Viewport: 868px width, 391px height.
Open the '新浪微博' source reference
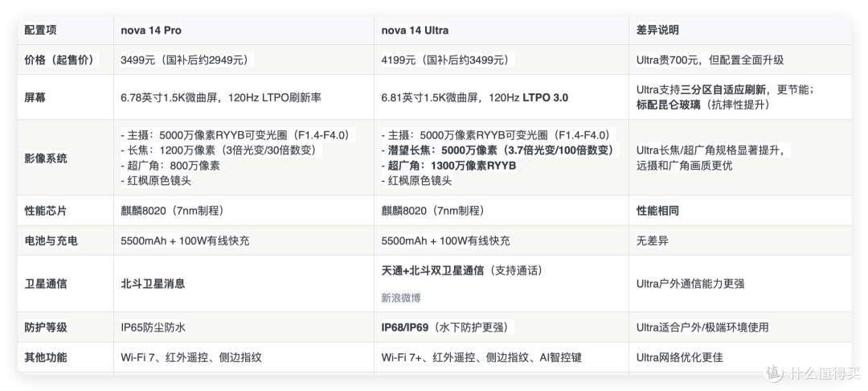pos(401,298)
